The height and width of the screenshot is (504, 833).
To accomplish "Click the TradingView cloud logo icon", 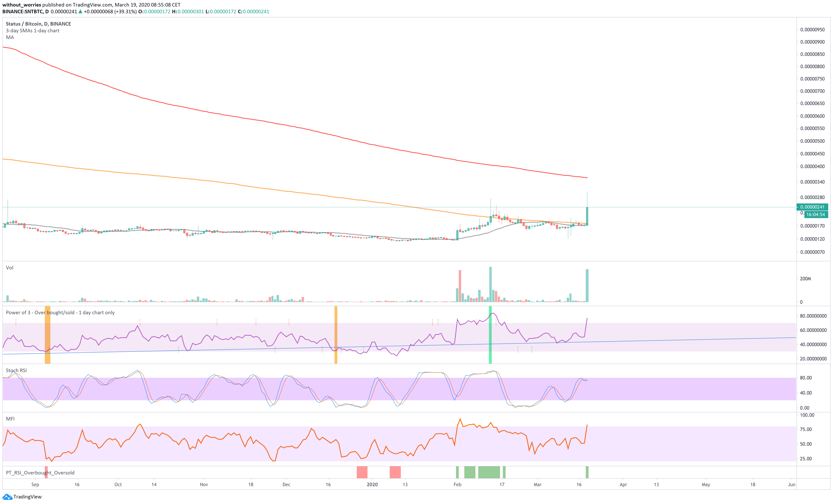I will pos(7,497).
